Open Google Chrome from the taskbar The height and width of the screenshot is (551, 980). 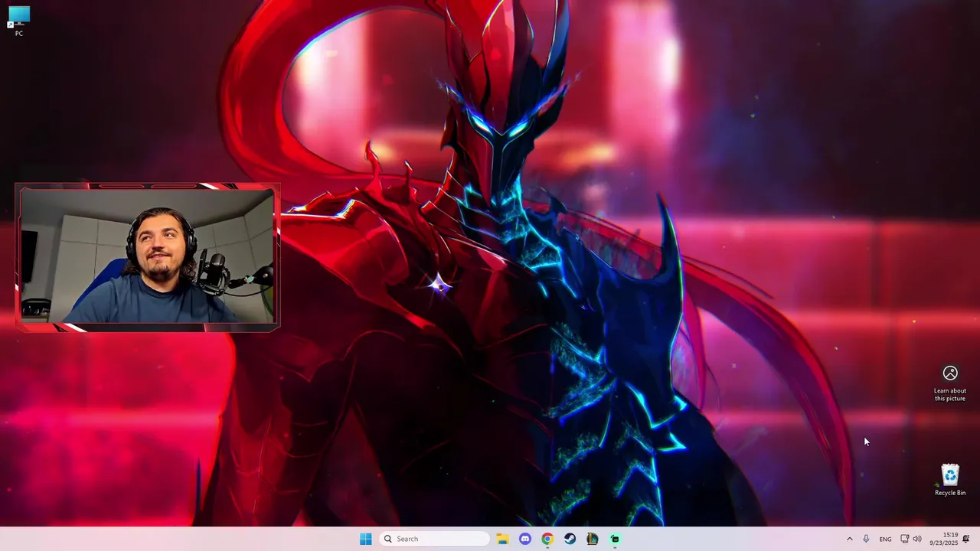[x=547, y=539]
